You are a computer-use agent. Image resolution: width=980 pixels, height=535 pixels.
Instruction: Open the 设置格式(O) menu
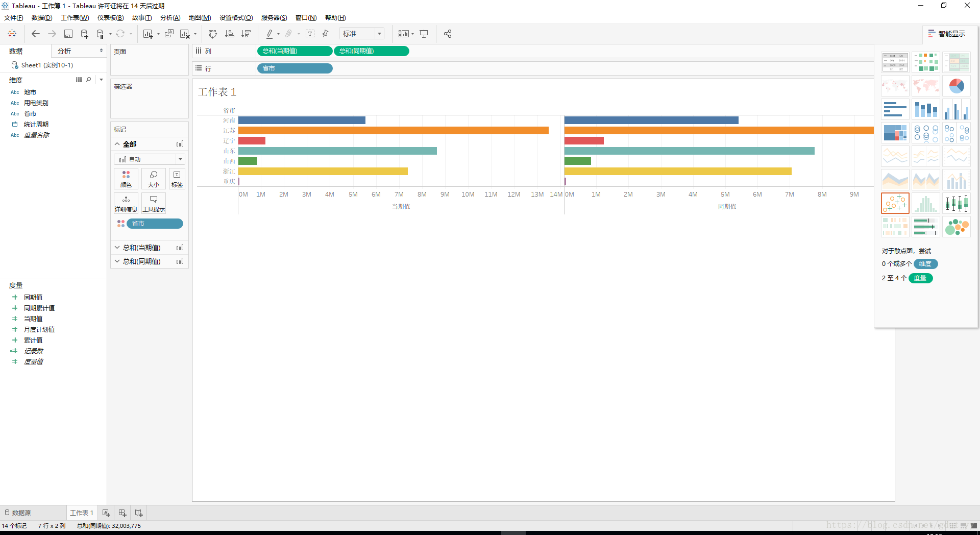coord(236,18)
